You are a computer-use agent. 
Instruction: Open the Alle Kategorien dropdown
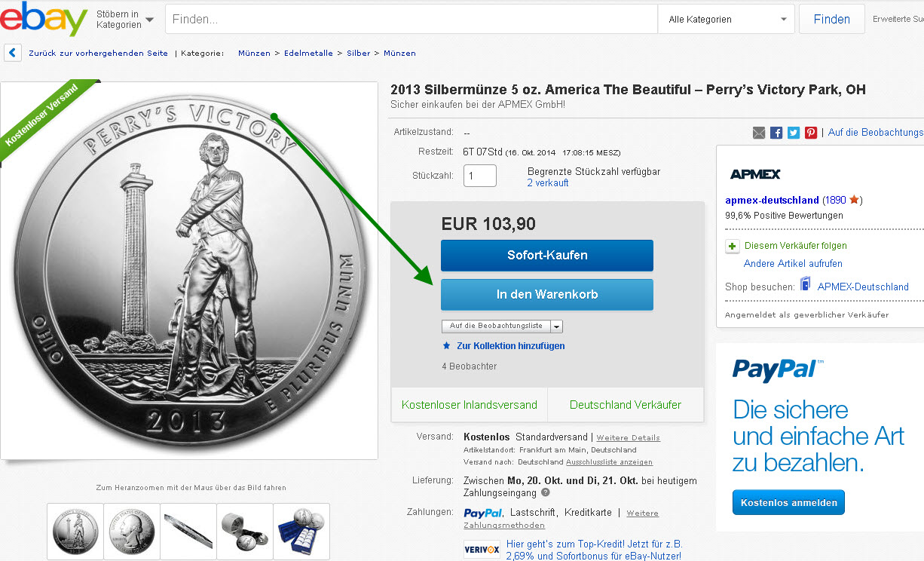click(x=727, y=20)
